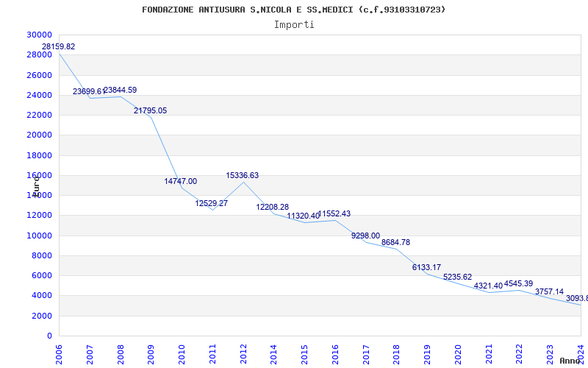Click x-axis year 2006
588x368 pixels.
click(59, 355)
